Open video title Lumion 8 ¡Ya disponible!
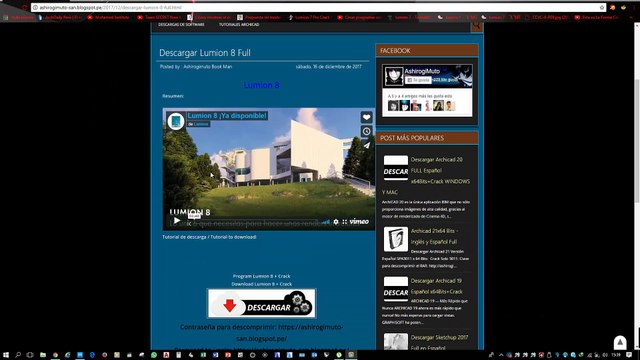The width and height of the screenshot is (640, 360). point(227,116)
